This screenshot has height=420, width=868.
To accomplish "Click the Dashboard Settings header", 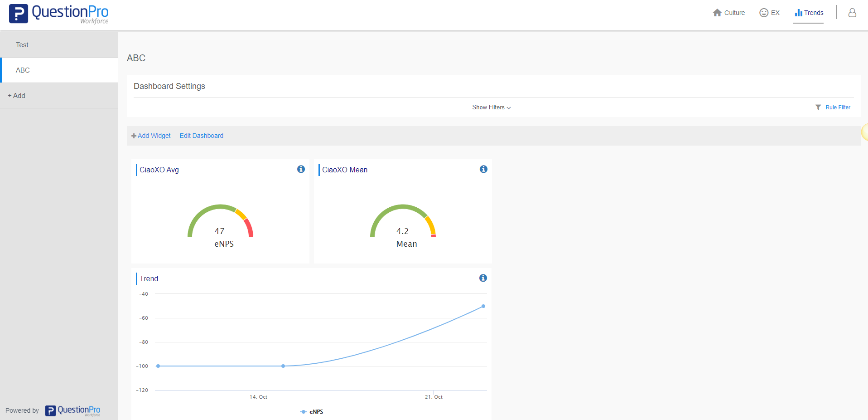I will [x=169, y=86].
